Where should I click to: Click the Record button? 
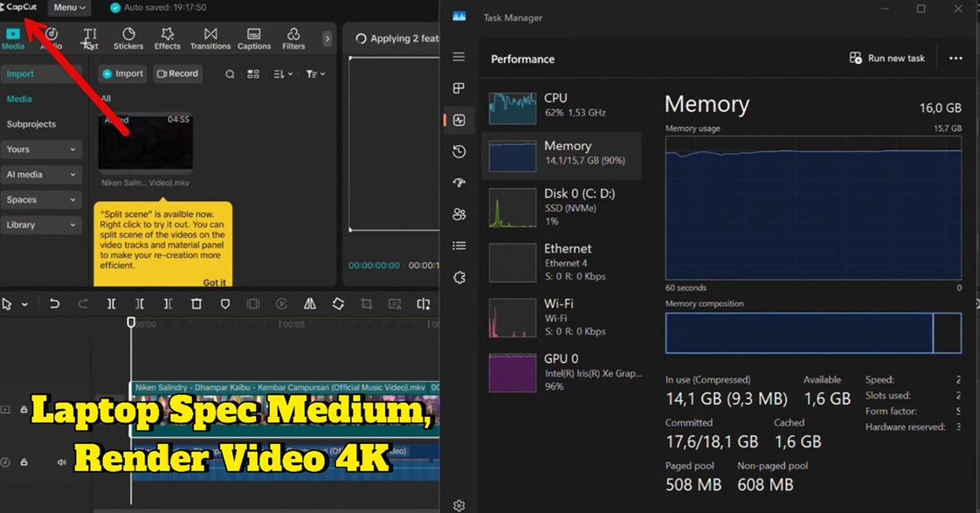coord(177,73)
